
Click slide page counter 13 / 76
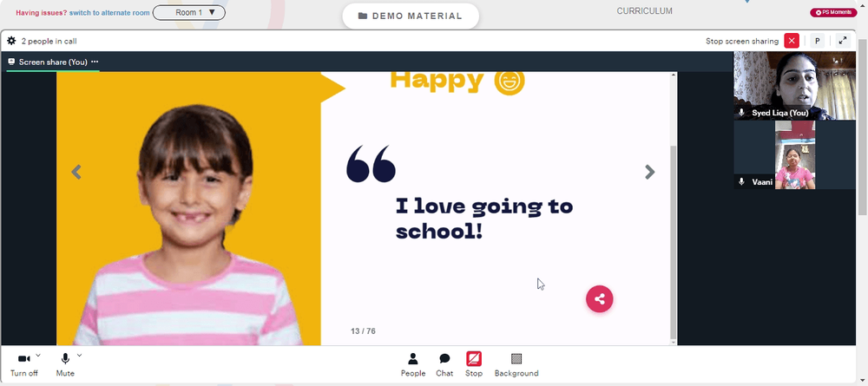point(363,331)
